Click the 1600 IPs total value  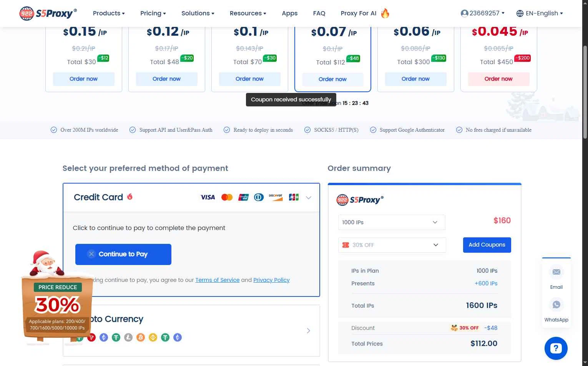[482, 306]
